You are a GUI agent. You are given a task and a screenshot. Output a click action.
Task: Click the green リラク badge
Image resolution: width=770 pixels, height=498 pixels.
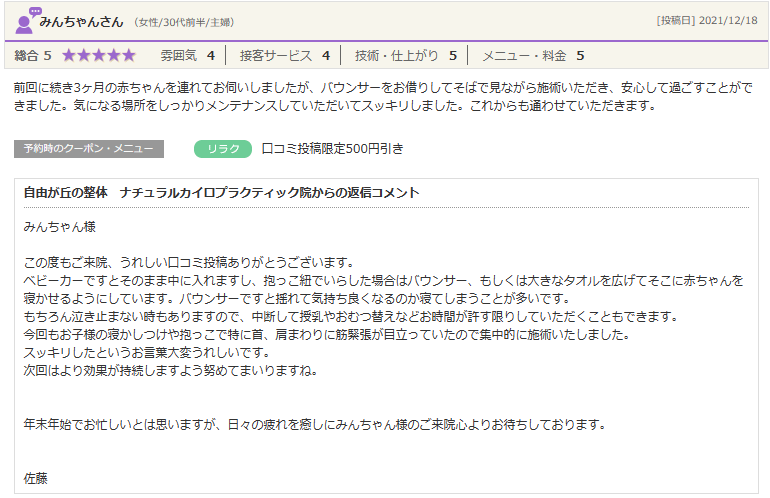[222, 149]
